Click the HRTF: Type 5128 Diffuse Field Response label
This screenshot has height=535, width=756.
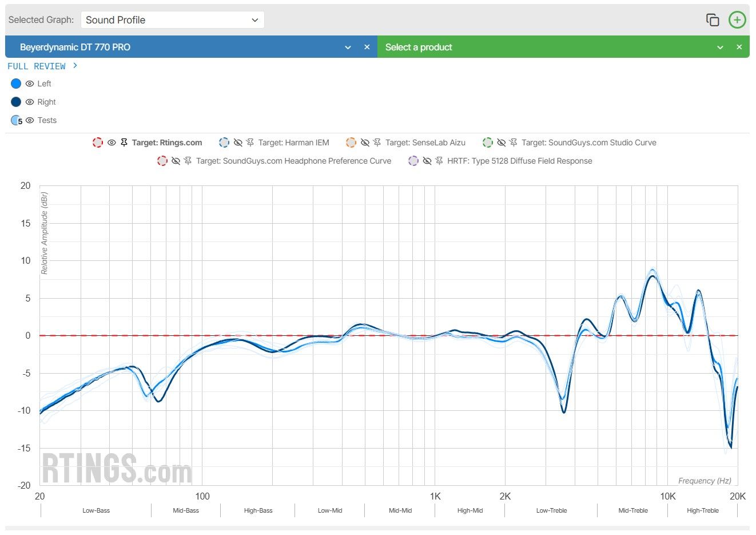(x=520, y=161)
